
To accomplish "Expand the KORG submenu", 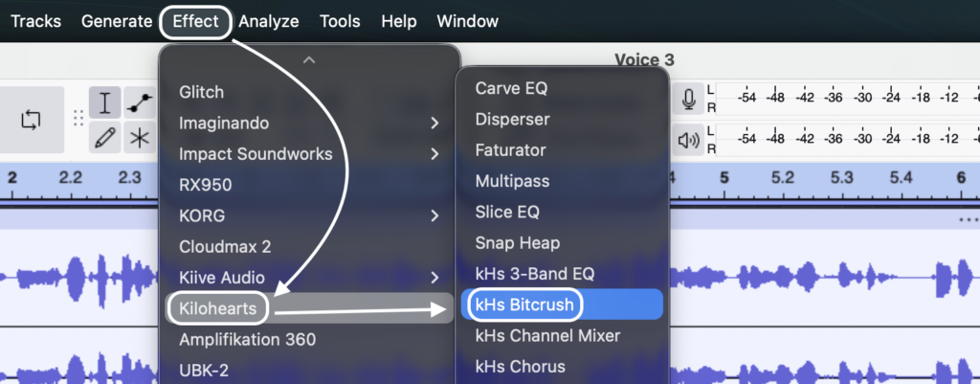I will (x=305, y=215).
